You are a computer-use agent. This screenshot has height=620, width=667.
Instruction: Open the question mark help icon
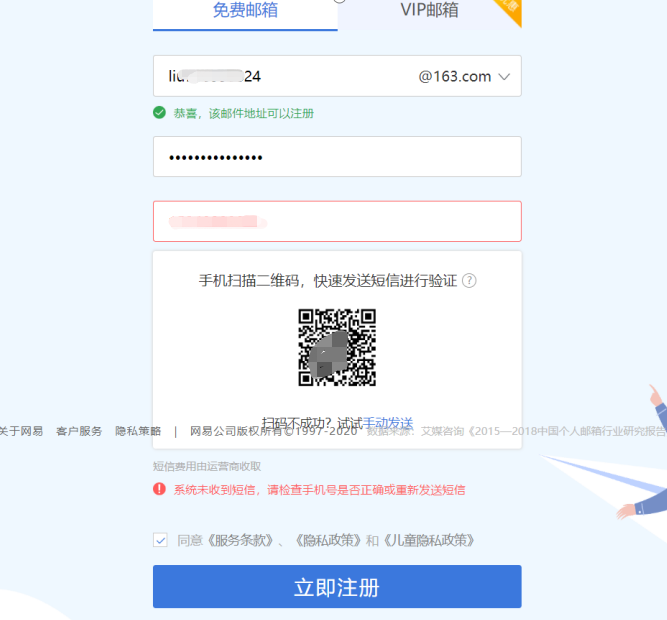[469, 281]
